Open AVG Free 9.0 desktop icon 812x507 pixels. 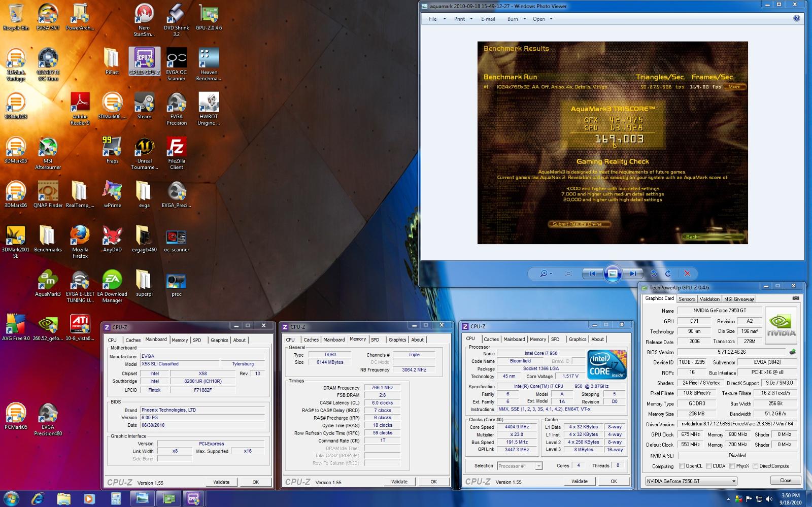pos(16,327)
